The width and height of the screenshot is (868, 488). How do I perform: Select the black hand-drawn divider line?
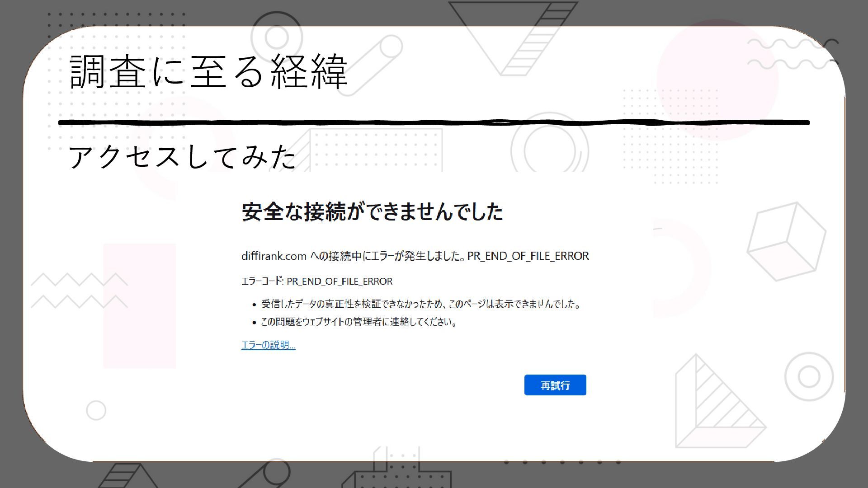(x=434, y=122)
